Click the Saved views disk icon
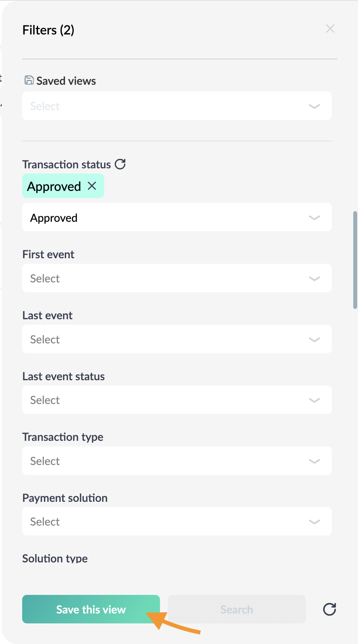Viewport: 358px width, 644px height. coord(29,80)
